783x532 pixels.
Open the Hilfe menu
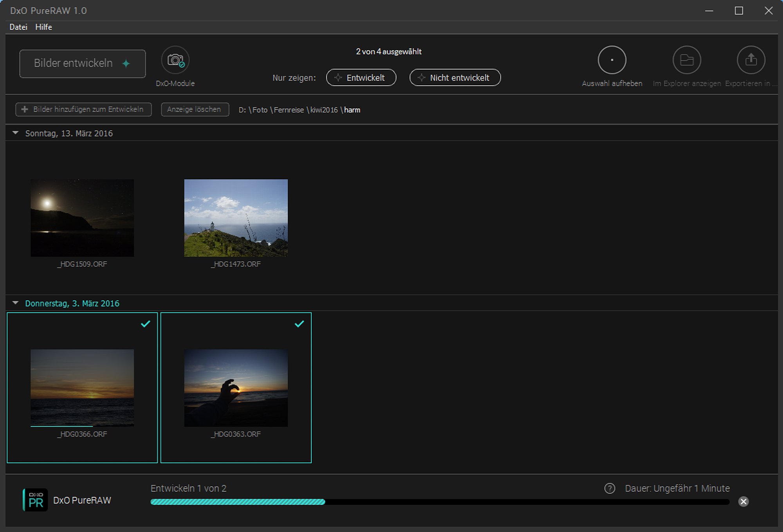[43, 27]
